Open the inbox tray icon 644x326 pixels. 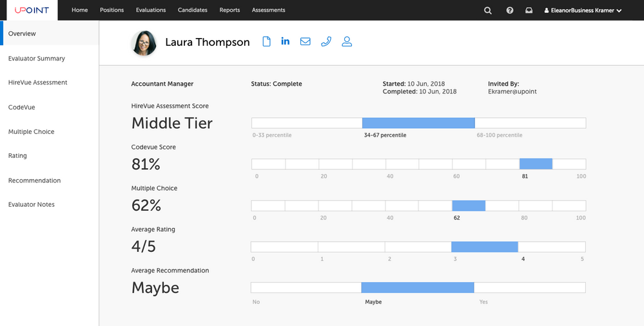pos(529,10)
